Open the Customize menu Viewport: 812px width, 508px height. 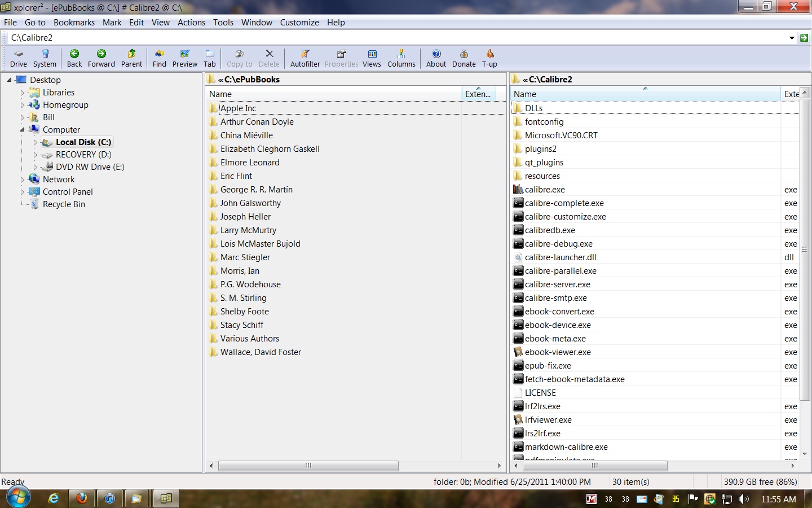[299, 23]
